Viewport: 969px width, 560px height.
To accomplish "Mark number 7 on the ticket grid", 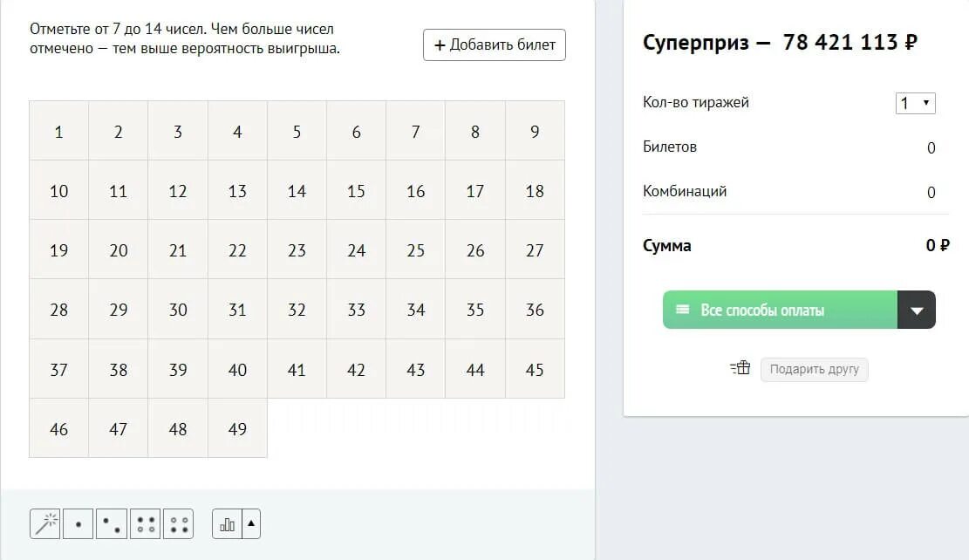I will (415, 131).
